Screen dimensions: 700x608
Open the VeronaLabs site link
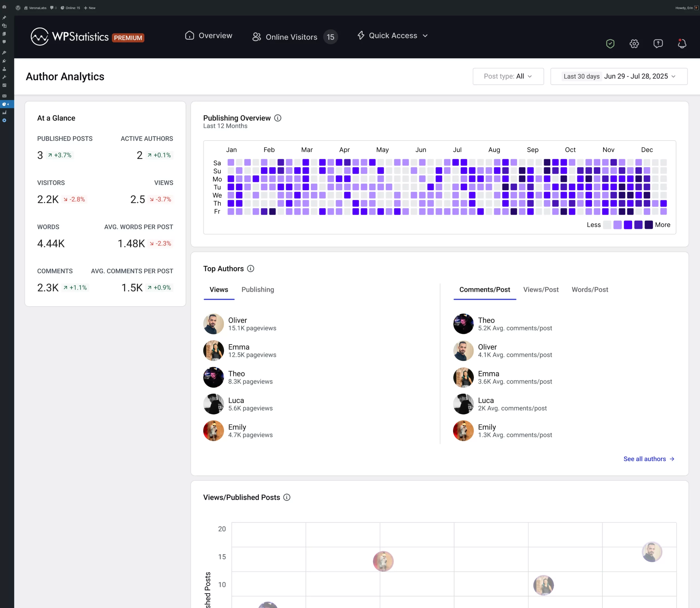35,8
